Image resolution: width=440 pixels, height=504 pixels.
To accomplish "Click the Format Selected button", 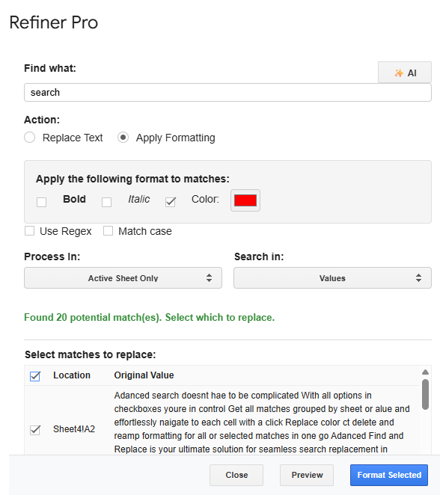I will [x=389, y=475].
